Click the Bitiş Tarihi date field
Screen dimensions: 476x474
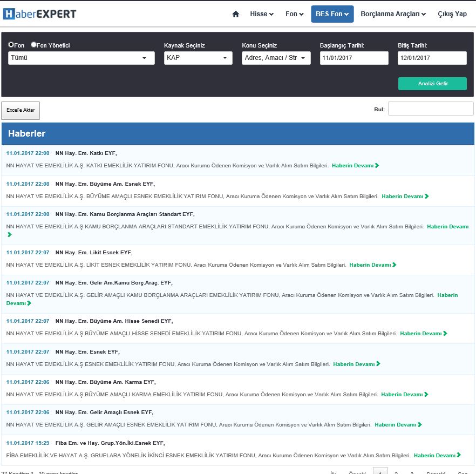tap(432, 58)
